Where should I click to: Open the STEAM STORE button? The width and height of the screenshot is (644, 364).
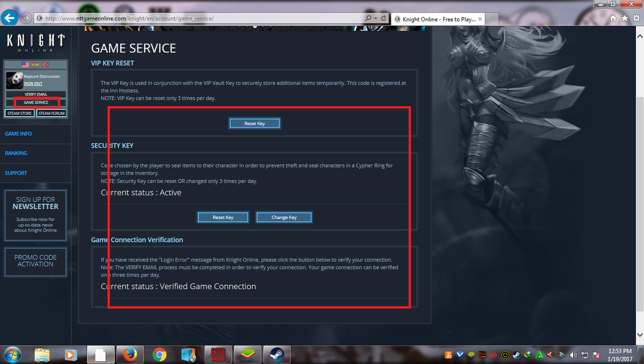[x=20, y=113]
